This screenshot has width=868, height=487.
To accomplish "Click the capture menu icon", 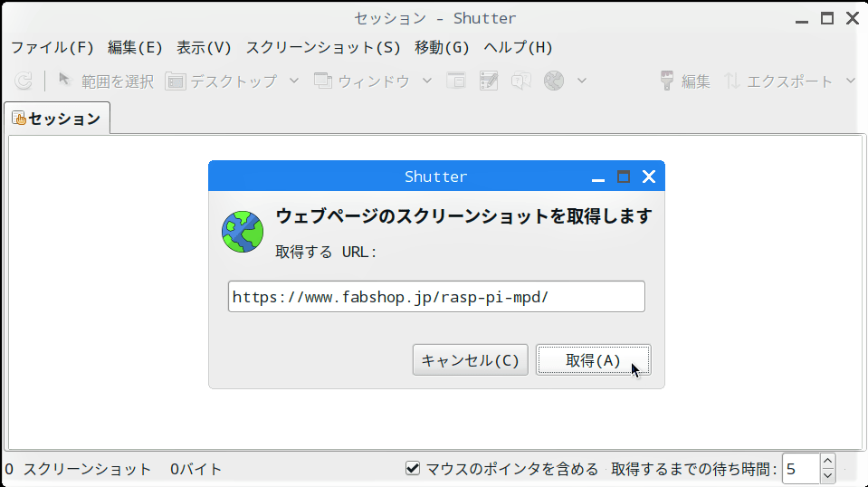I will (x=489, y=81).
